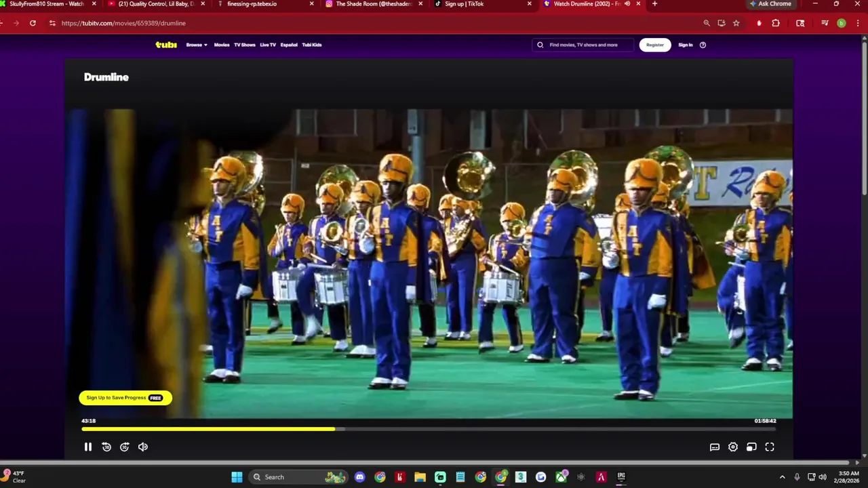868x488 pixels.
Task: Click the Ask Chrome button
Action: [771, 4]
